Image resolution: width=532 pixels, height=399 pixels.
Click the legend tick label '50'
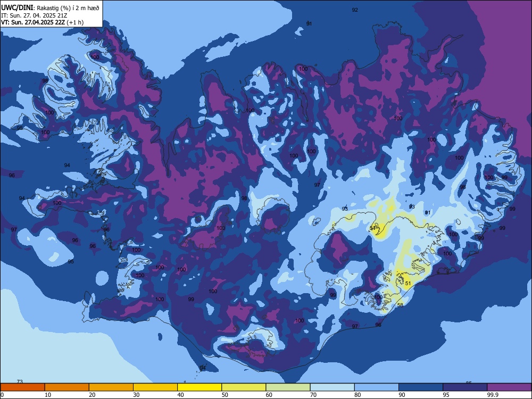[x=225, y=395]
